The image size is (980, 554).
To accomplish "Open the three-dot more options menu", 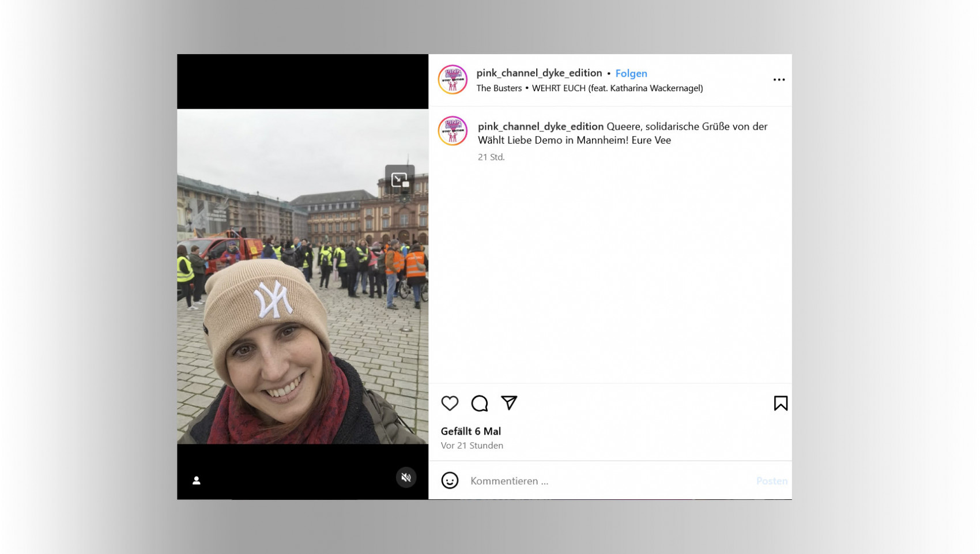I will point(779,80).
